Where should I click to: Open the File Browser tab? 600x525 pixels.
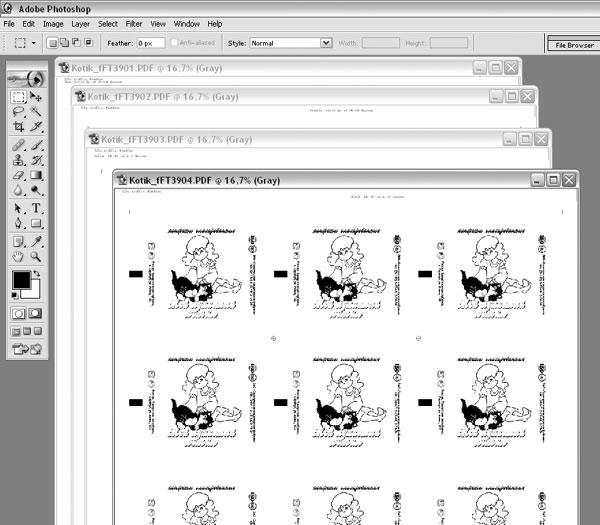(573, 44)
